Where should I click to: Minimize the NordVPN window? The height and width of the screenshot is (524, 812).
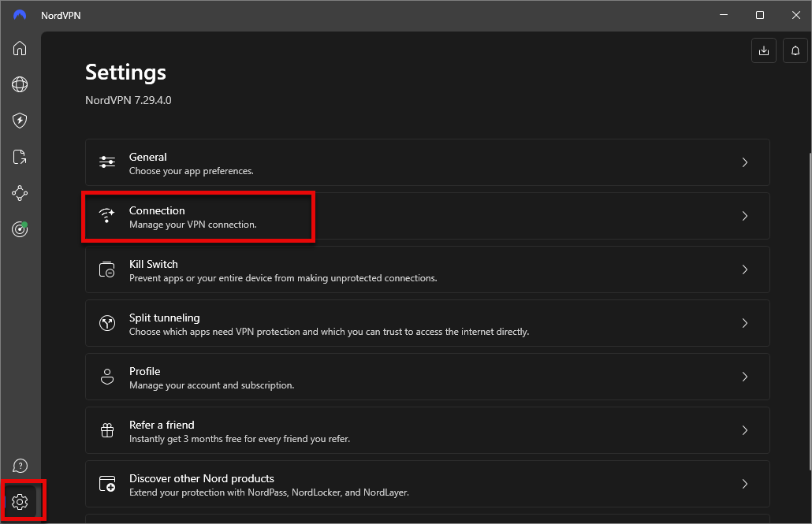[x=724, y=15]
